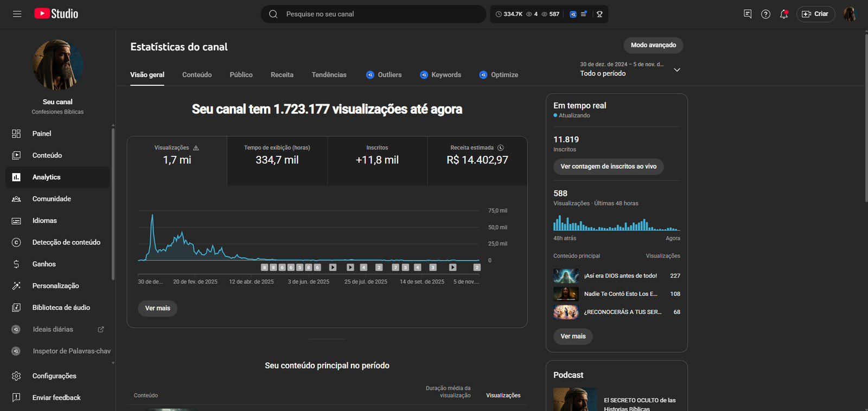The height and width of the screenshot is (411, 868).
Task: Switch to the Público tab
Action: [x=241, y=75]
